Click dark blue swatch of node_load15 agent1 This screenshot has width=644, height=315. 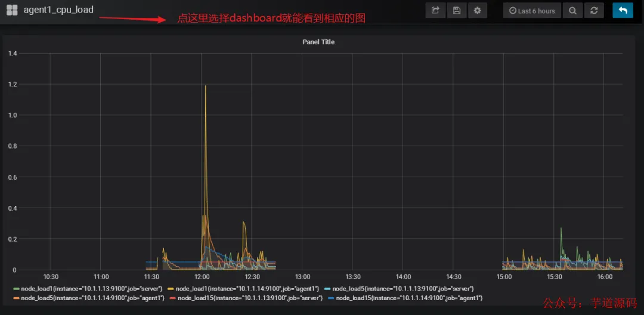[x=332, y=298]
